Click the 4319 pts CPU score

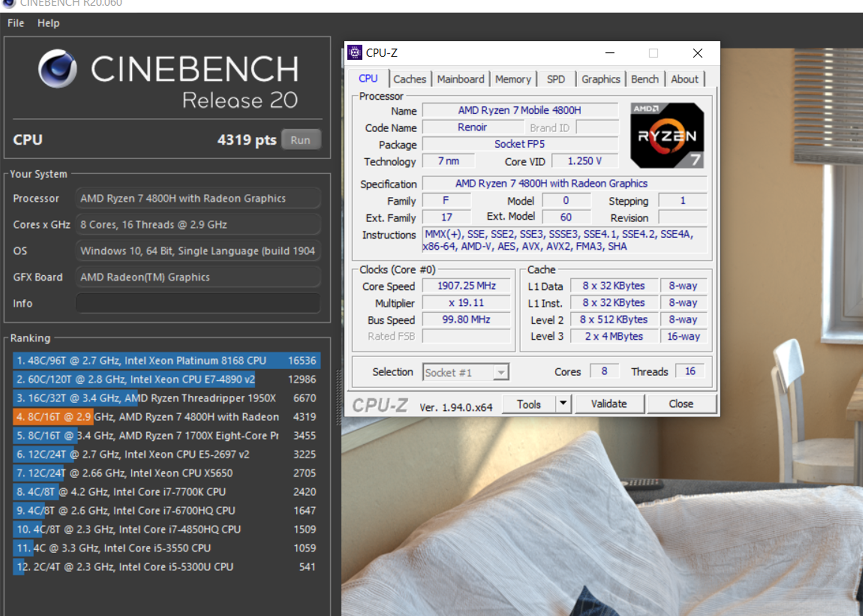coord(247,140)
